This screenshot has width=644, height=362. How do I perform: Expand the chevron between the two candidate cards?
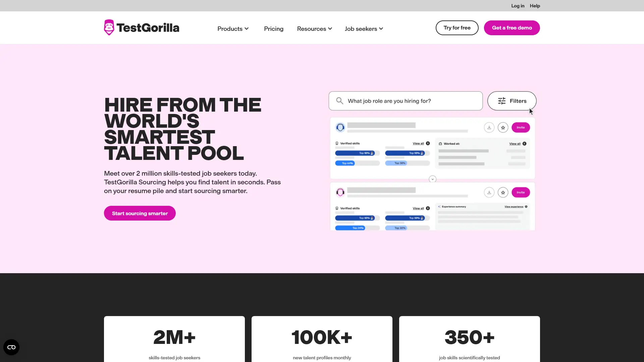(x=432, y=179)
